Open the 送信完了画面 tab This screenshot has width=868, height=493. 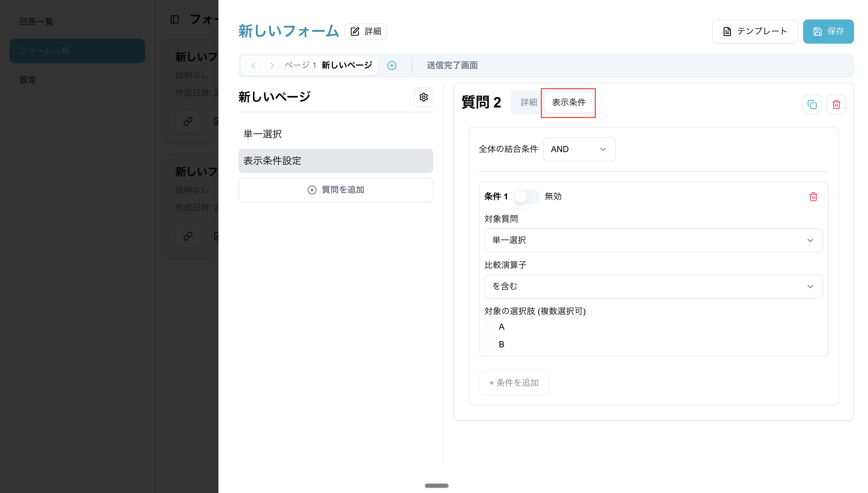tap(452, 65)
